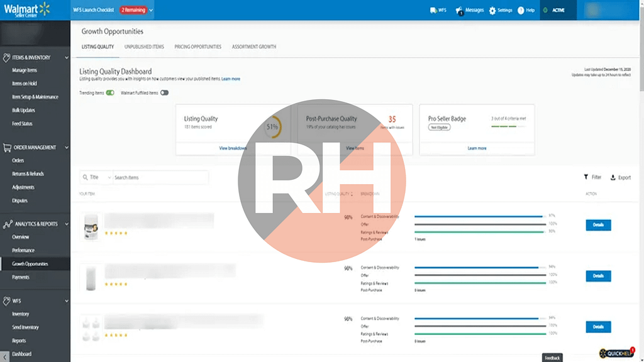Collapse the Order Management section
This screenshot has height=362, width=644.
[x=67, y=147]
